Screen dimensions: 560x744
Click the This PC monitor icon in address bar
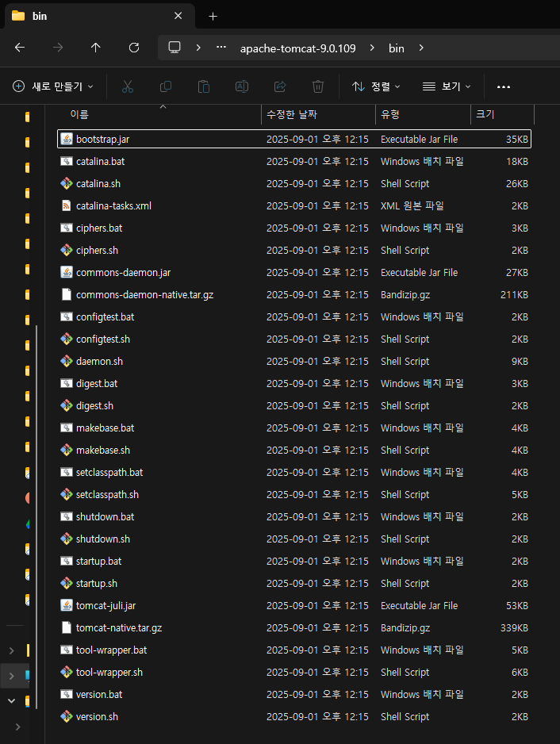[x=175, y=48]
